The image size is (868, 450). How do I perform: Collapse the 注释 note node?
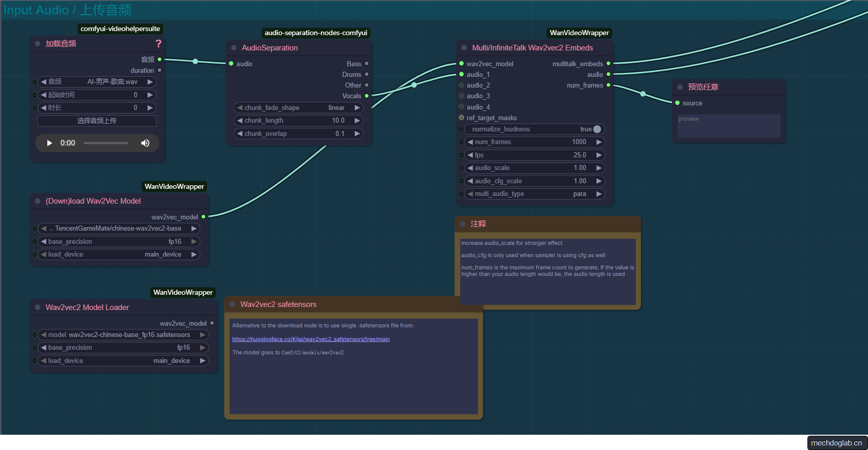(463, 224)
